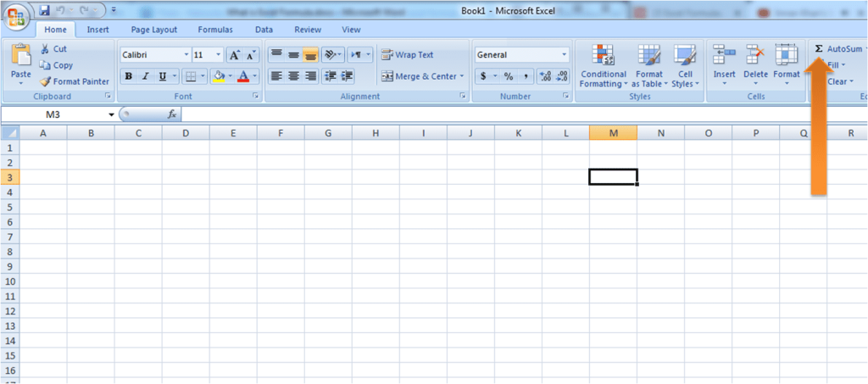Apply Comma Style format
This screenshot has height=384, width=868.
[x=526, y=76]
